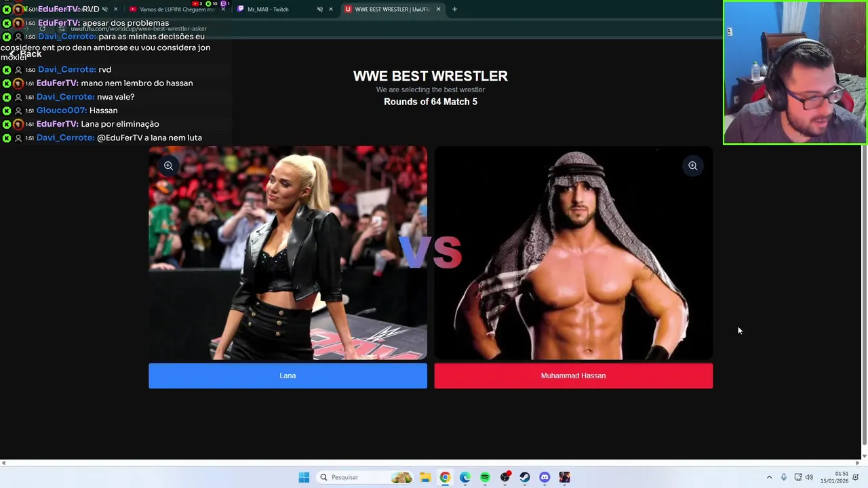Open Google Chrome from the taskbar
The width and height of the screenshot is (868, 488).
[x=445, y=477]
